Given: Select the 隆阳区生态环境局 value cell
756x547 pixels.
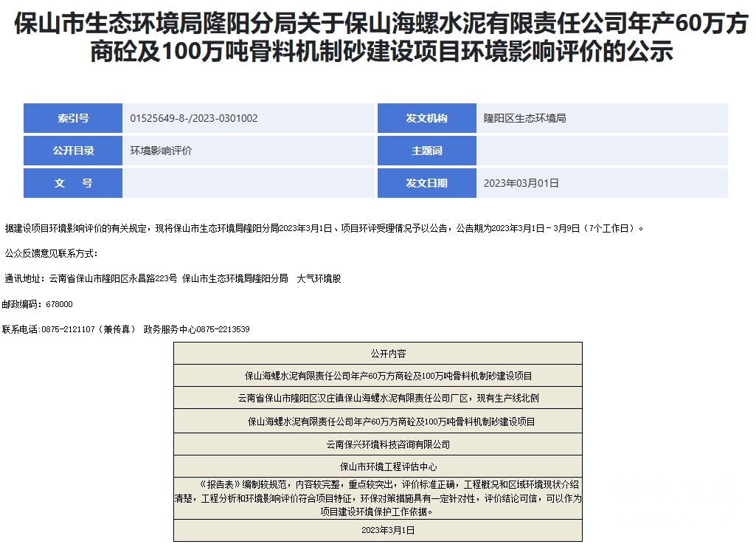Looking at the screenshot, I should 524,118.
